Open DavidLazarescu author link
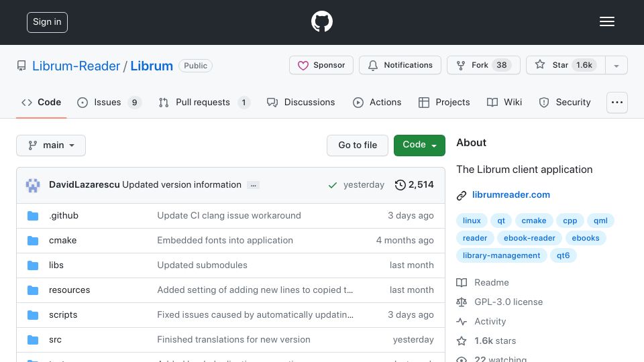Viewport: 644px width, 362px height. pyautogui.click(x=85, y=185)
